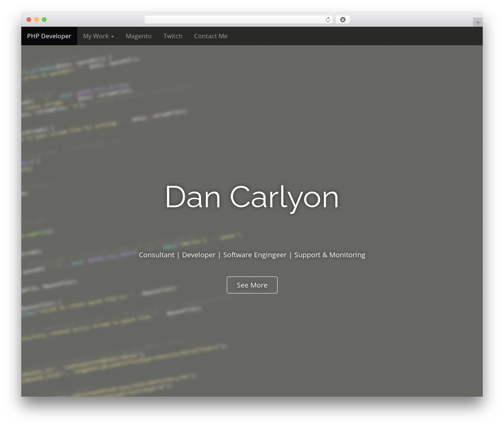Focus the browser address bar
Screen dimensions: 504x427
pyautogui.click(x=238, y=20)
